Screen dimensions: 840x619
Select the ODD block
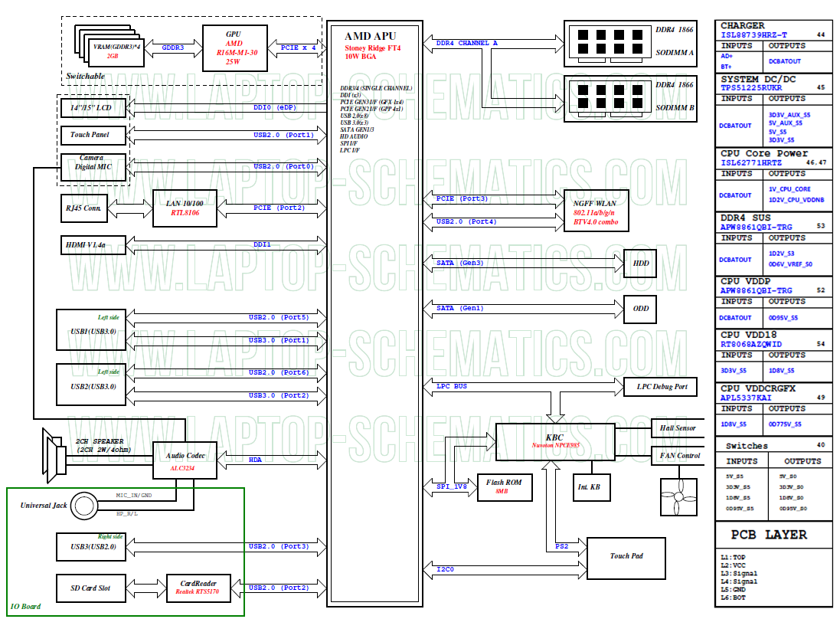(640, 309)
